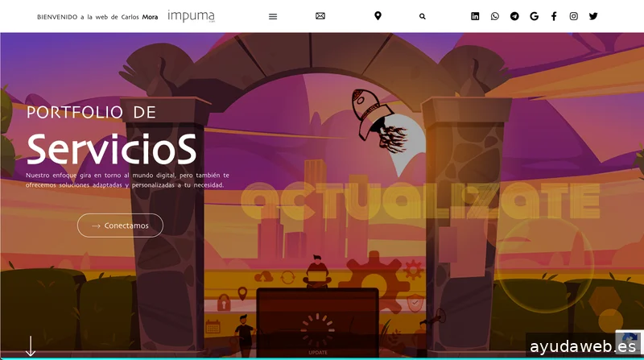The height and width of the screenshot is (360, 644).
Task: Open the hamburger navigation menu
Action: click(x=272, y=16)
